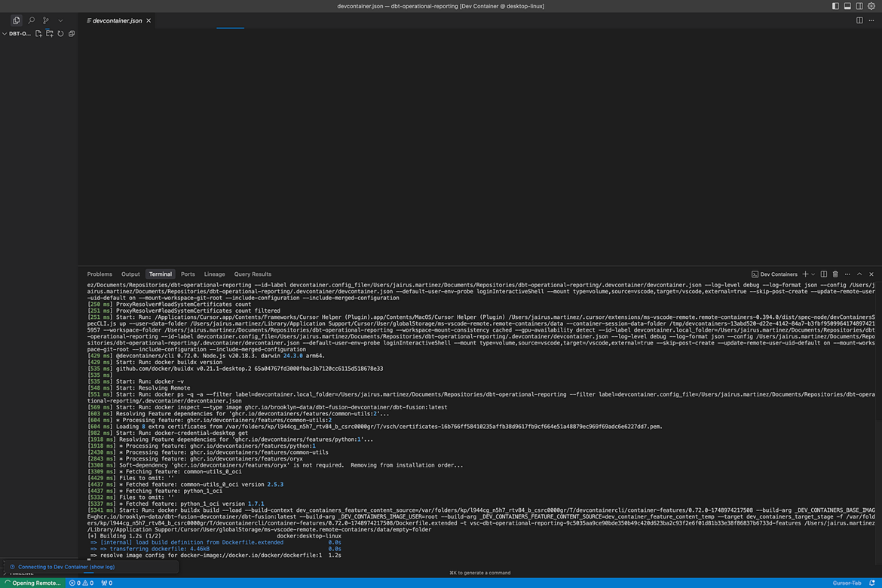This screenshot has height=588, width=882.
Task: Split the Dev Containers terminal
Action: pyautogui.click(x=824, y=274)
